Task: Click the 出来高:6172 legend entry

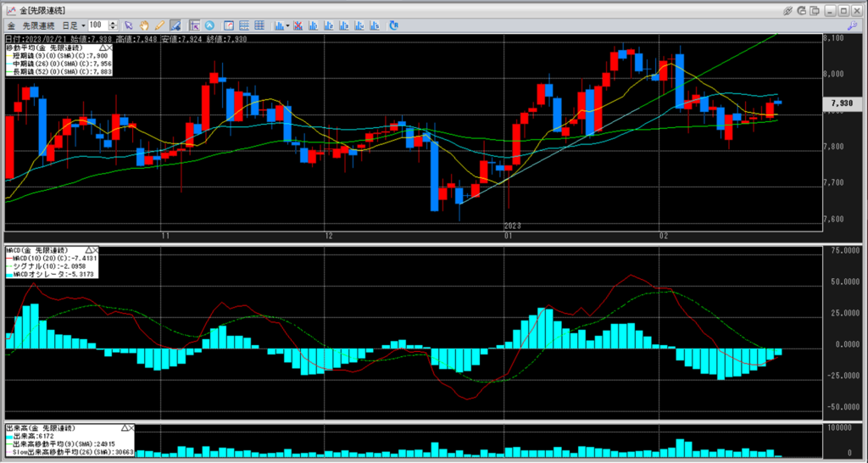Action: pyautogui.click(x=28, y=436)
